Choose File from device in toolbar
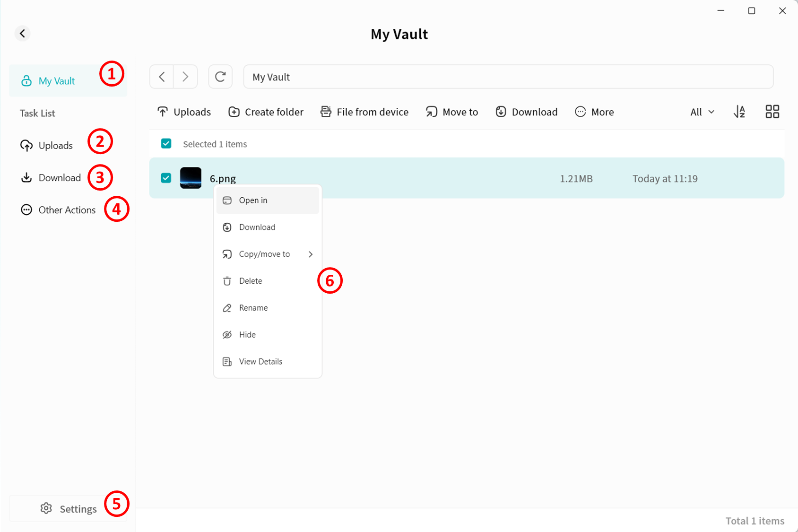The height and width of the screenshot is (532, 798). pos(364,112)
